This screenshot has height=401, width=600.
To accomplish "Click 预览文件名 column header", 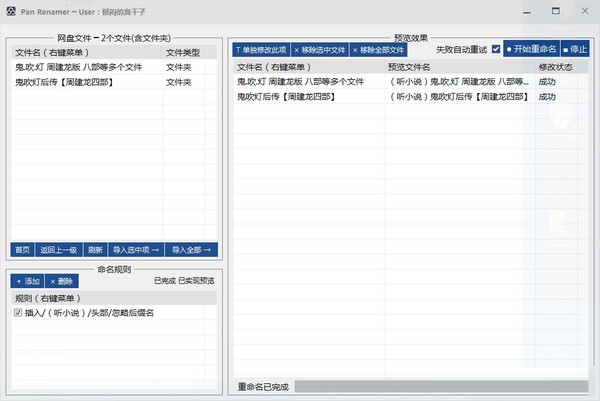I will point(409,67).
